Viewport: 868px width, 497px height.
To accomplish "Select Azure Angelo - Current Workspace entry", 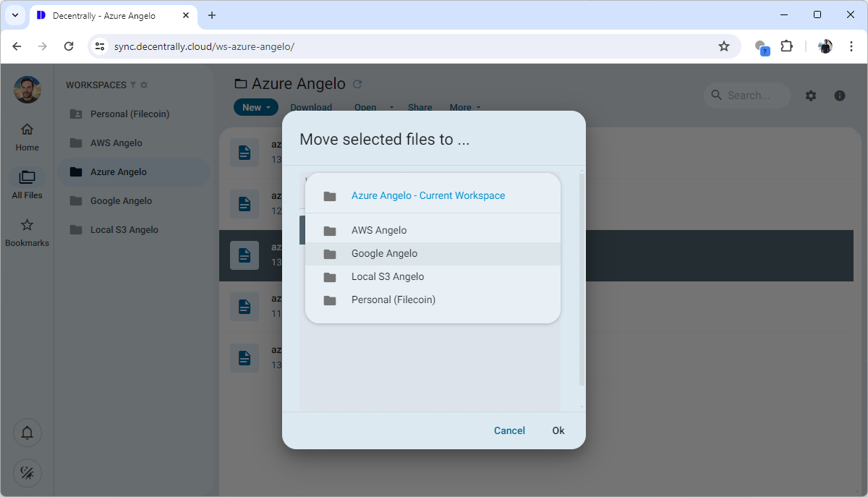I will point(427,196).
